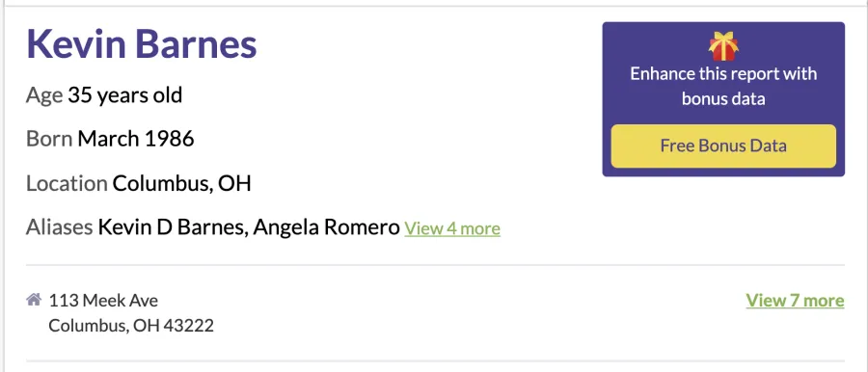
Task: Click the Location label
Action: pos(67,183)
